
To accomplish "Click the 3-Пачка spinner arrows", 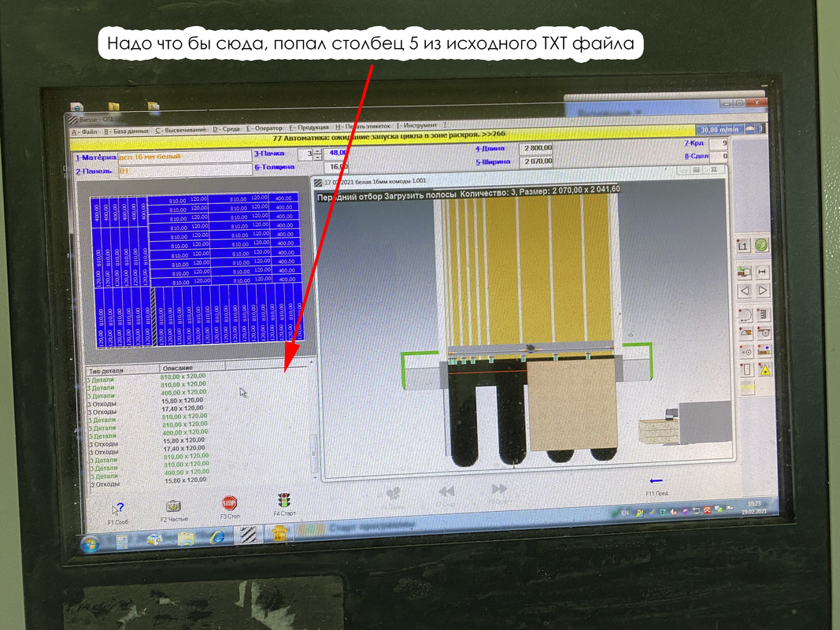I will click(318, 154).
